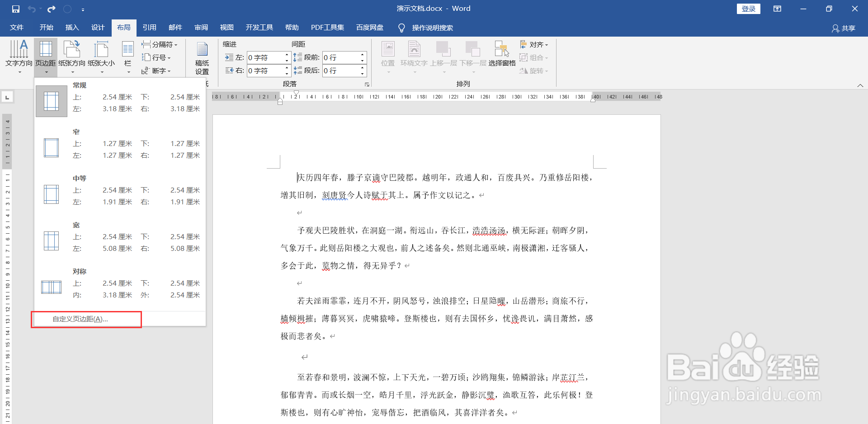Viewport: 868px width, 424px height.
Task: Increase 段前 spacing with the stepper
Action: coord(362,55)
